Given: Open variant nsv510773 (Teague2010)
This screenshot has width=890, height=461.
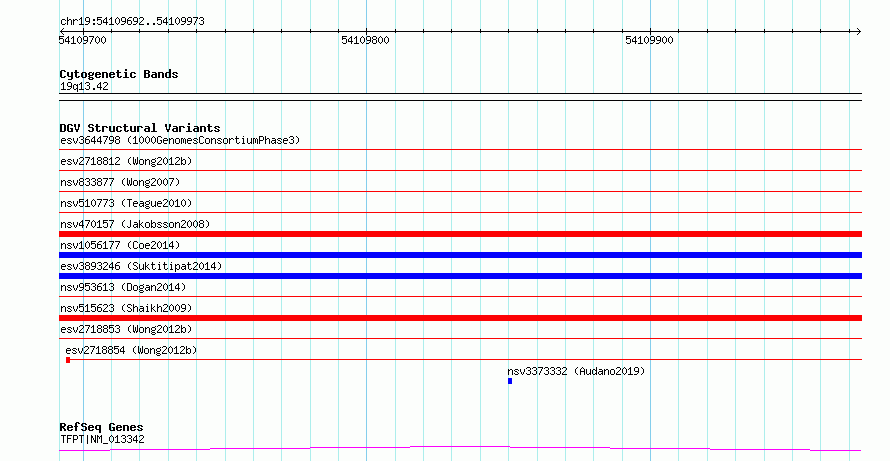Looking at the screenshot, I should (126, 203).
